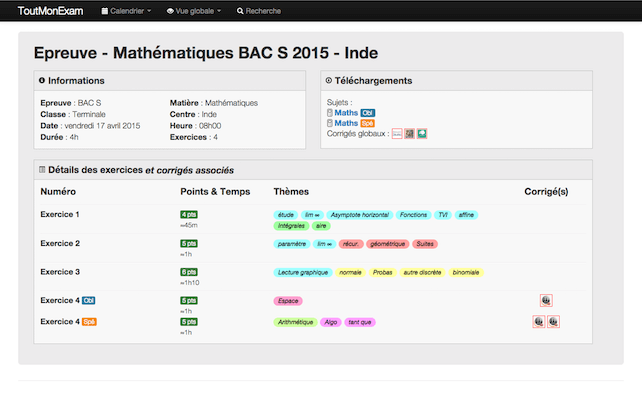The image size is (642, 400).
Task: Open first correction for Exercice 4 Spé
Action: [x=539, y=322]
